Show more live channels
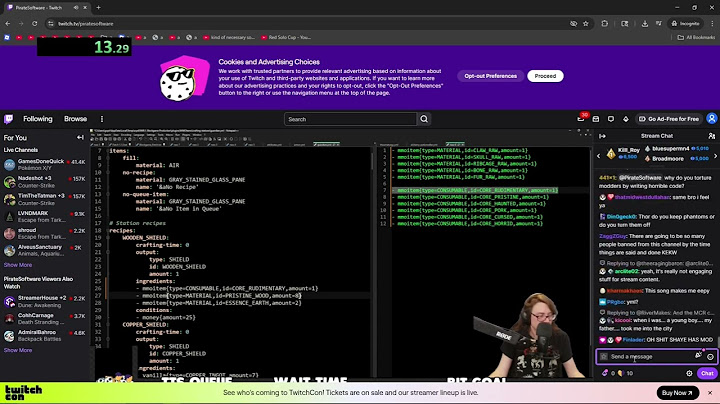The height and width of the screenshot is (404, 720). (x=18, y=265)
